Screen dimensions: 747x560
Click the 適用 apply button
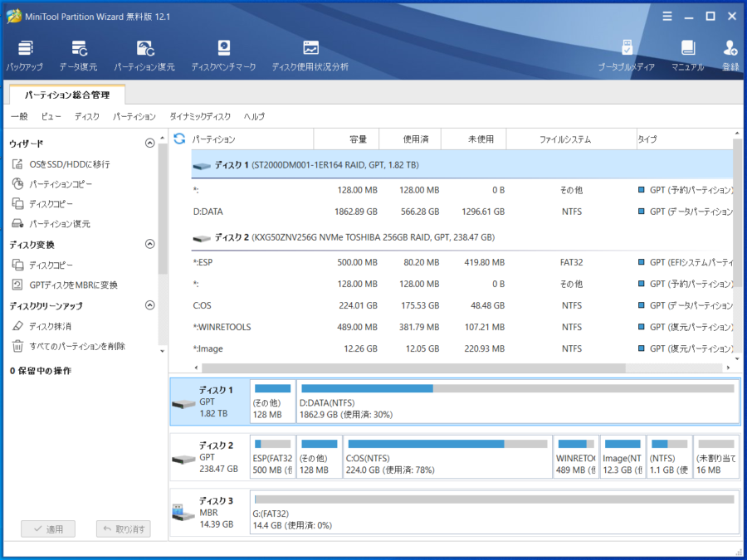pos(48,528)
